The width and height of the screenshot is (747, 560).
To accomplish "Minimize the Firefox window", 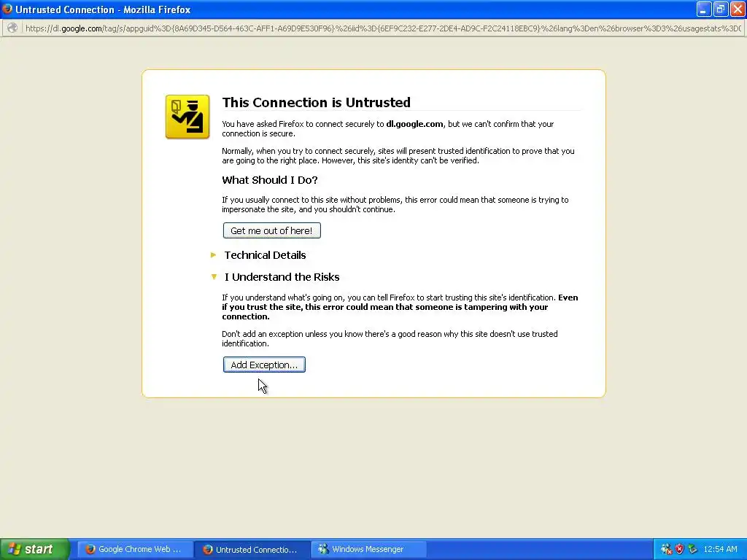I will [x=704, y=9].
